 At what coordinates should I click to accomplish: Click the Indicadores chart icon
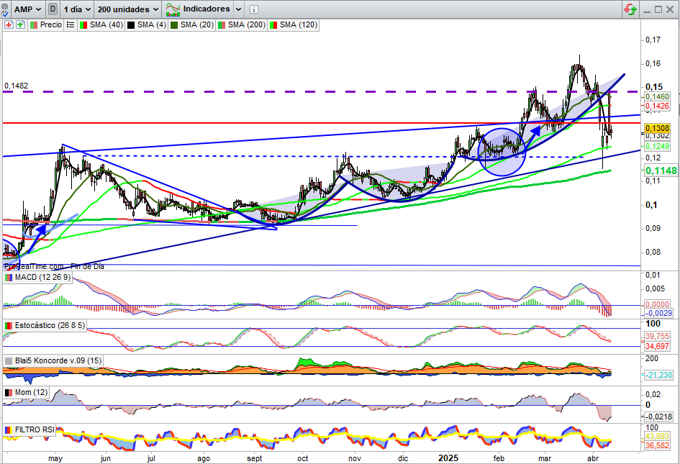(x=173, y=9)
